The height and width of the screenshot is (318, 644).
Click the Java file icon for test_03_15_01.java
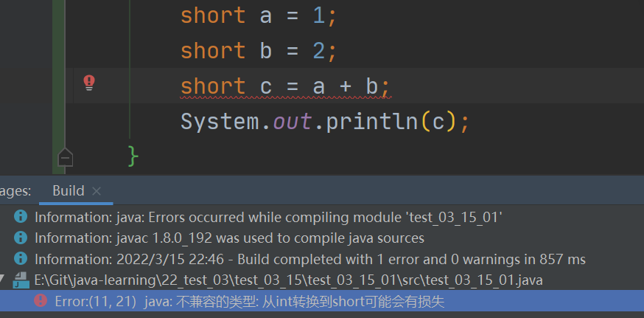(x=21, y=280)
